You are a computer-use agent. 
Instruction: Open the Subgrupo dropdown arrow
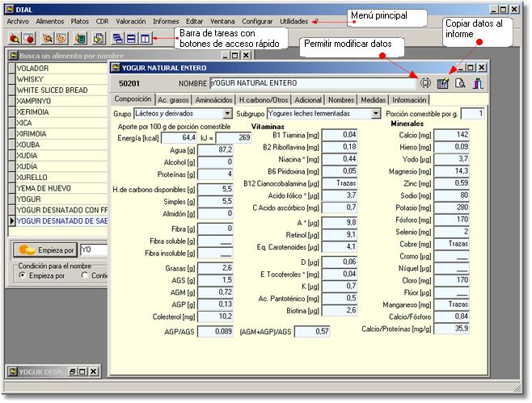click(376, 114)
